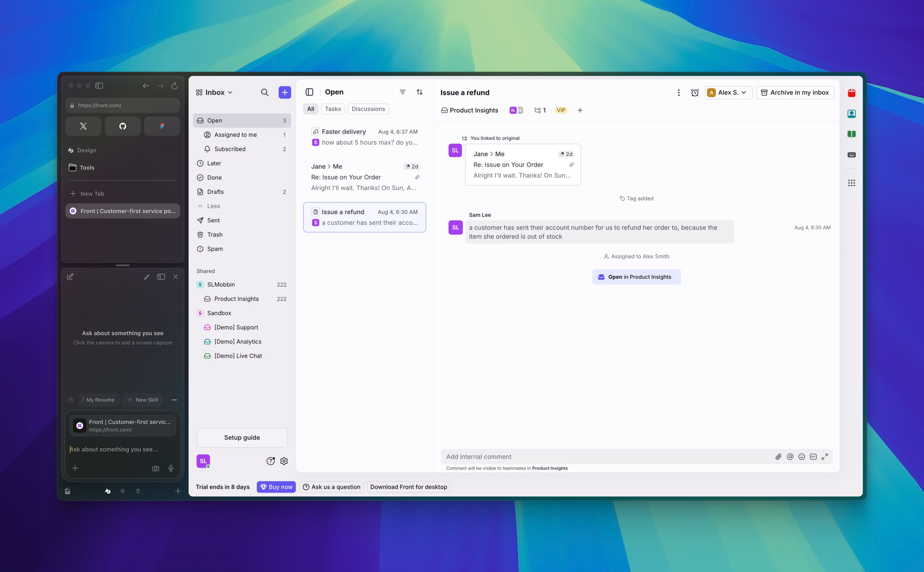
Task: Select the Open folder
Action: pyautogui.click(x=242, y=120)
